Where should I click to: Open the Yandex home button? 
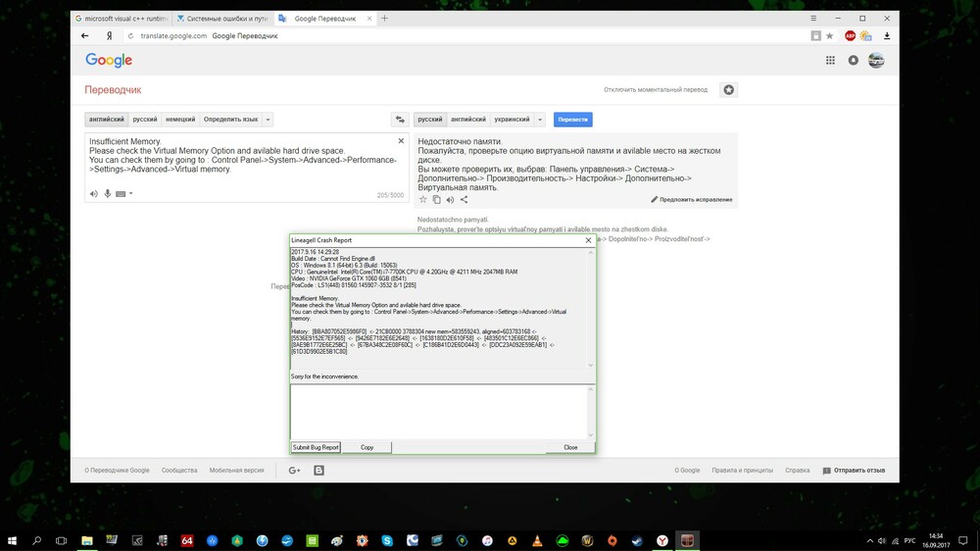(x=110, y=35)
